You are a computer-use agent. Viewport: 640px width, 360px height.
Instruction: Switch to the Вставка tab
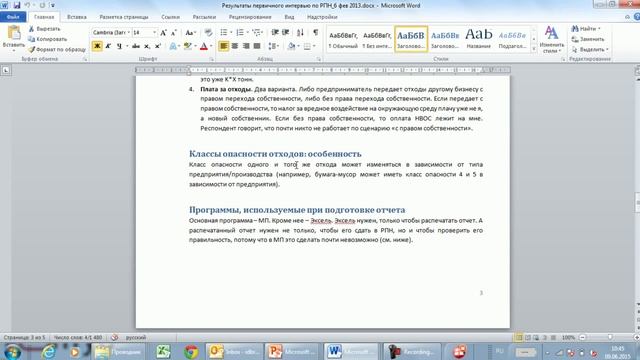(77, 17)
